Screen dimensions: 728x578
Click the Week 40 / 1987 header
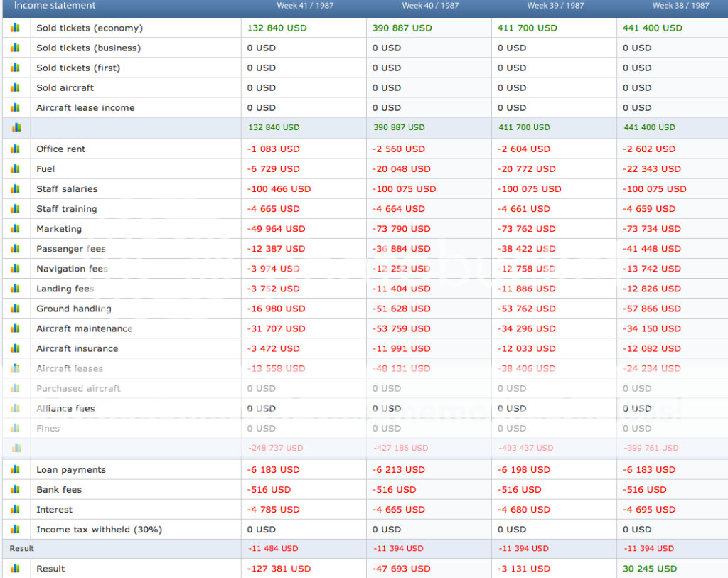coord(430,6)
